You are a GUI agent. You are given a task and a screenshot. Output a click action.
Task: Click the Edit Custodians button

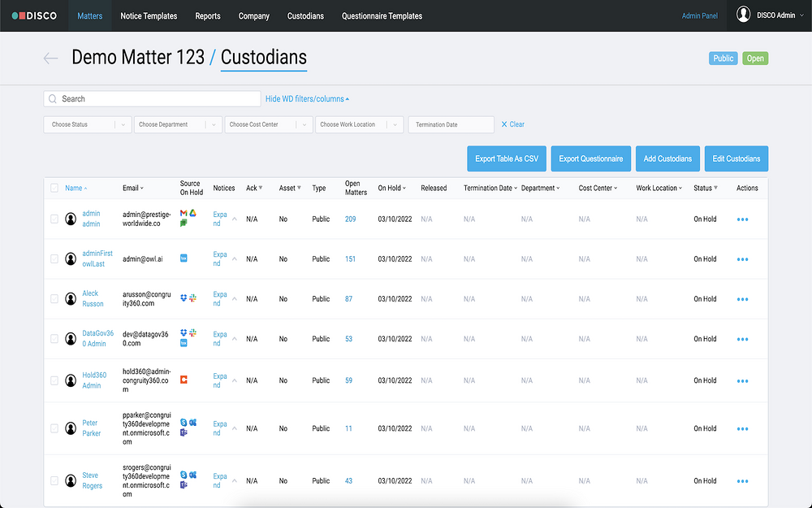coord(736,158)
